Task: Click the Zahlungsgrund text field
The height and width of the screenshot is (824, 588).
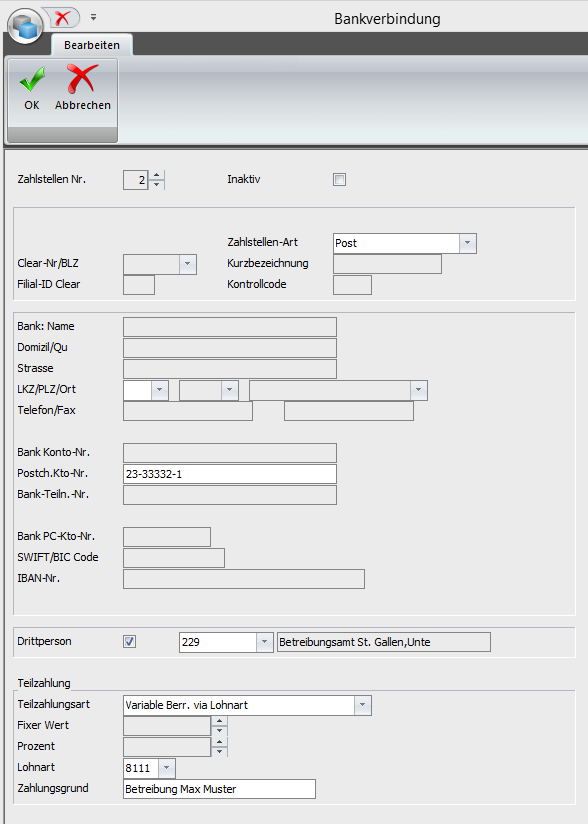Action: click(x=219, y=789)
